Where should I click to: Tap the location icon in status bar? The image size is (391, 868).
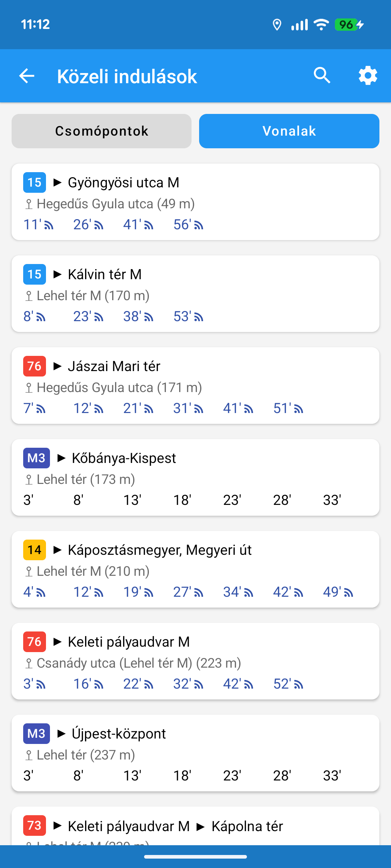point(277,25)
